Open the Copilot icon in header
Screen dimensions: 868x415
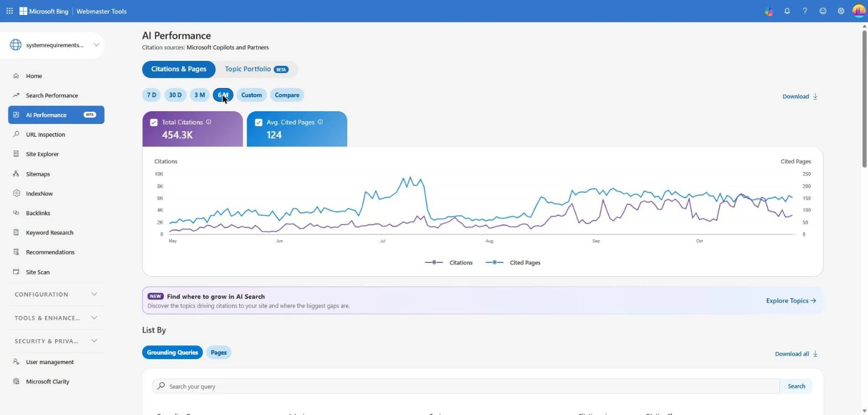click(x=769, y=11)
